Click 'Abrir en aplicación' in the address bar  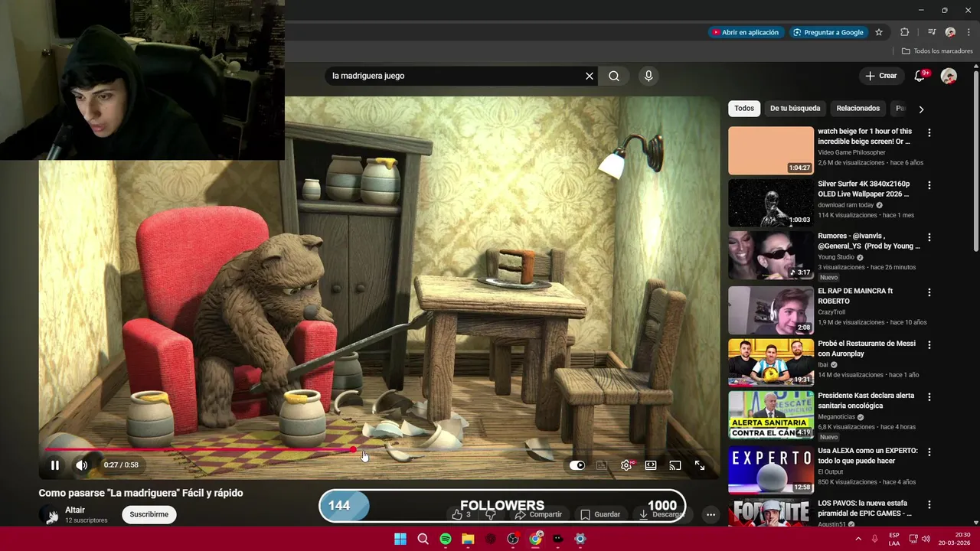point(745,32)
